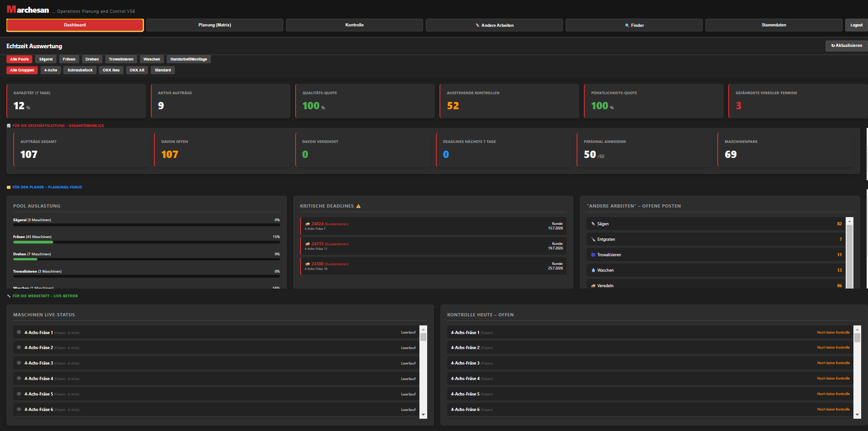Switch to Planung (Matrix) tab

[214, 25]
